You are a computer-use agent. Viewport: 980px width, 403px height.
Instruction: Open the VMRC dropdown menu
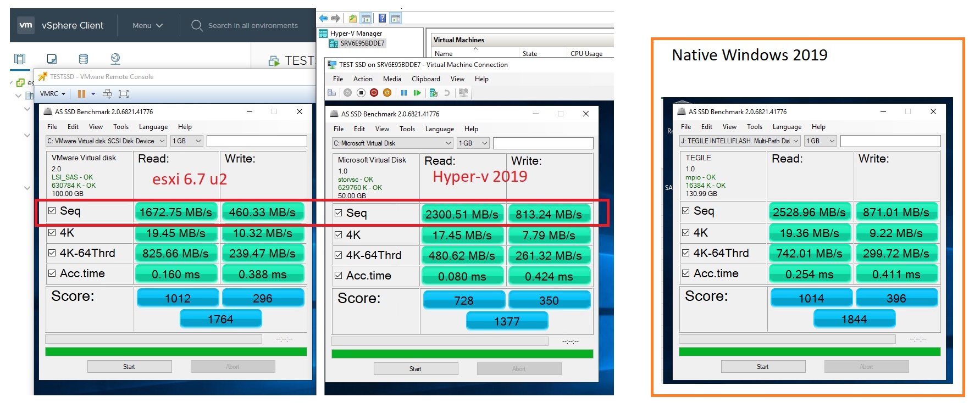click(53, 94)
